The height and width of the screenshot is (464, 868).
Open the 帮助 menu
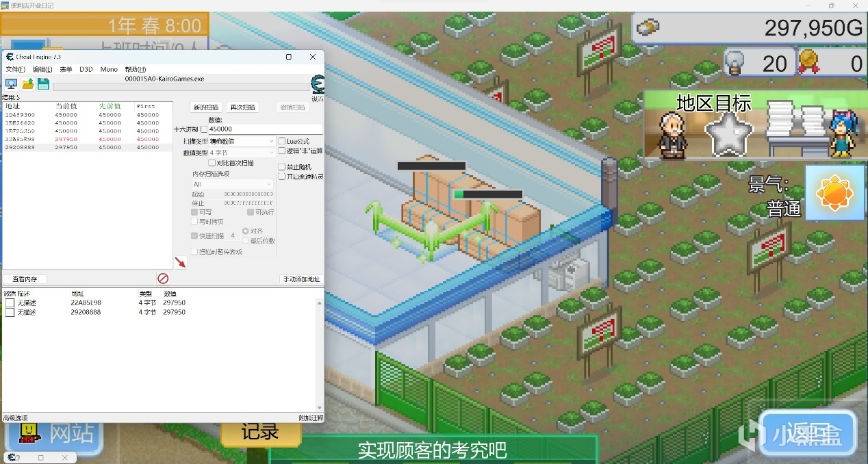[x=135, y=70]
